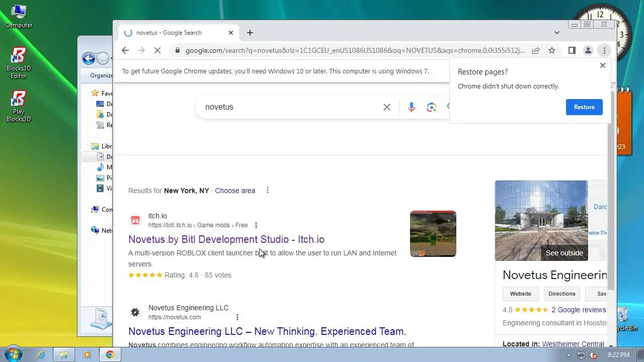Click the itch.io game thumbnail
644x362 pixels.
point(433,234)
